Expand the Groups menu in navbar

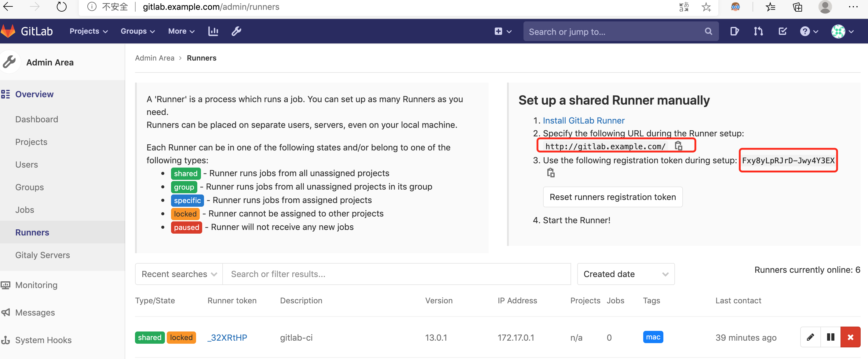tap(138, 31)
